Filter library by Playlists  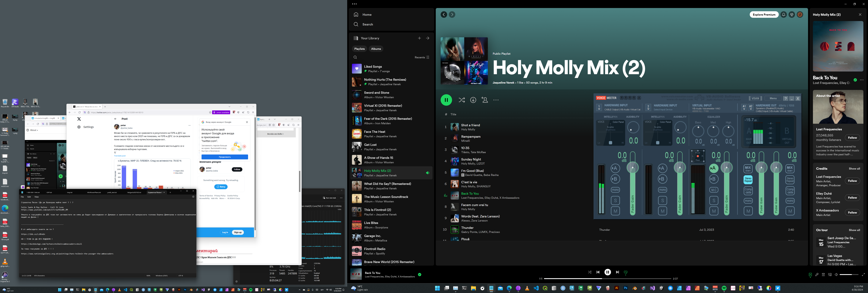pos(360,49)
